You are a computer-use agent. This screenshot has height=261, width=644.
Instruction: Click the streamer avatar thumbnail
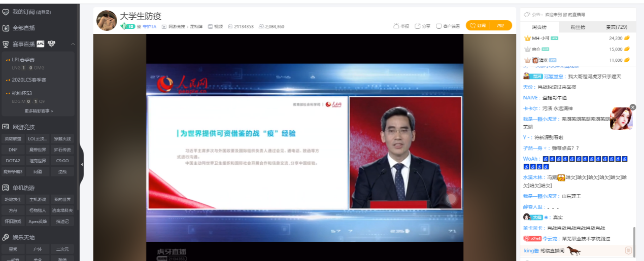(107, 20)
